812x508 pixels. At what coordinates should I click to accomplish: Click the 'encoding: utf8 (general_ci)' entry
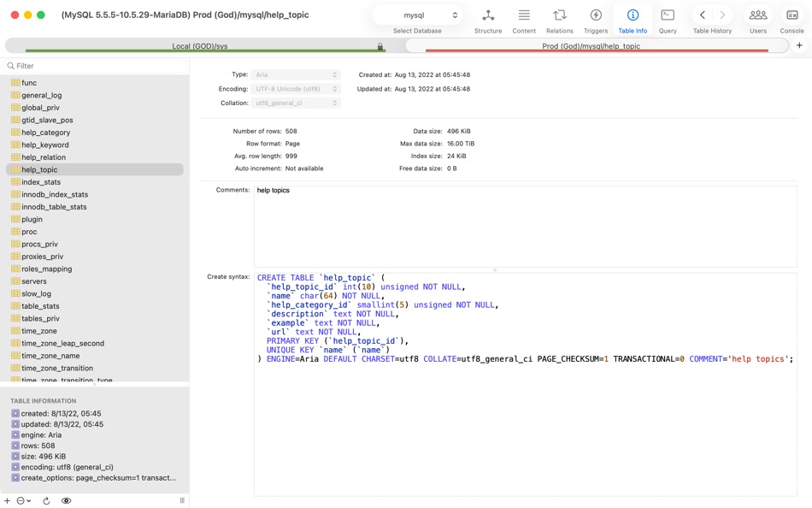pos(62,467)
